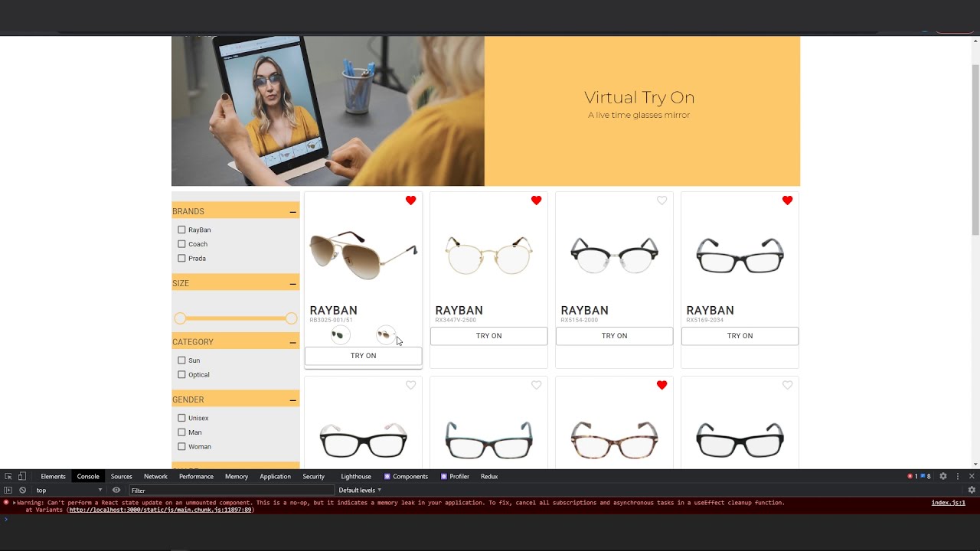Check the Optical category checkbox

pyautogui.click(x=181, y=374)
